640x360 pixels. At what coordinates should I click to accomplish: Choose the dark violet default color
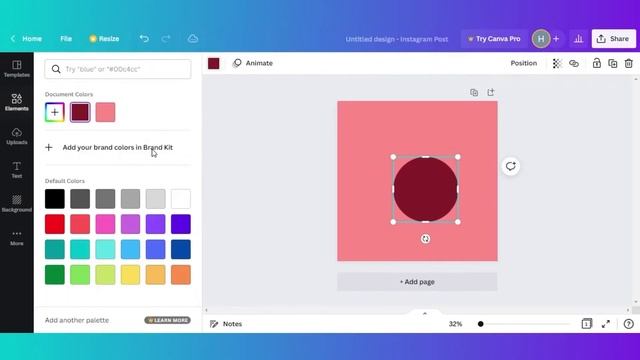(x=181, y=224)
